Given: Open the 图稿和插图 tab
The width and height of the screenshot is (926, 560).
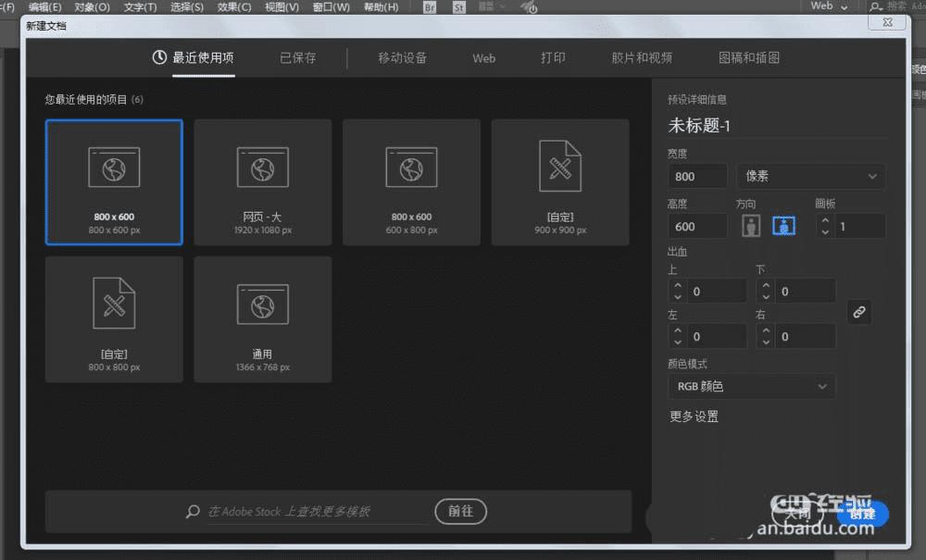Looking at the screenshot, I should (x=749, y=57).
